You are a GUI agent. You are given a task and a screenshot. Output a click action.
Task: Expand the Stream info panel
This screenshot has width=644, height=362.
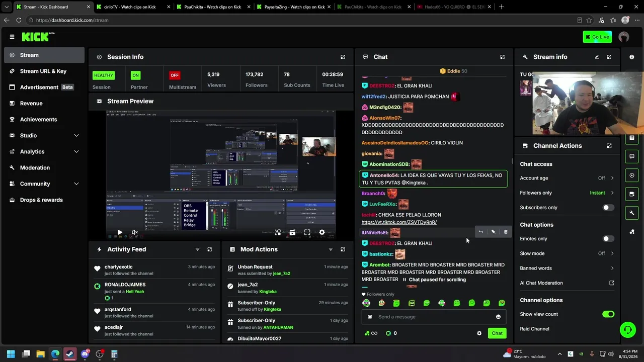coord(609,57)
